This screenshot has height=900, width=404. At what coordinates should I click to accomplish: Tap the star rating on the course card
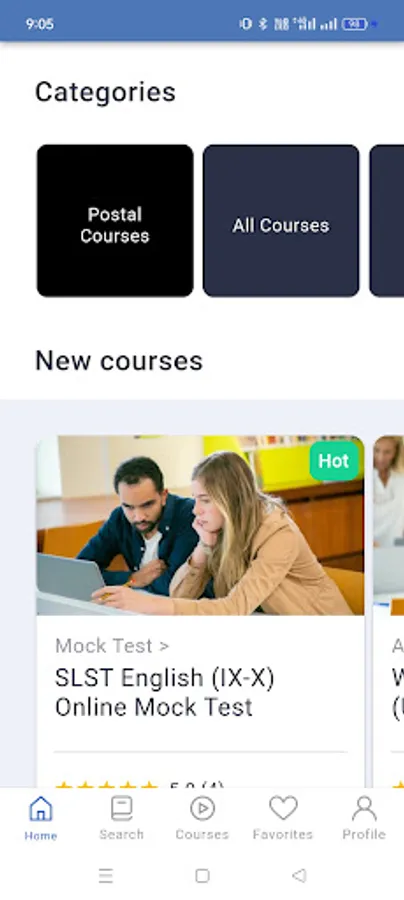pos(106,784)
